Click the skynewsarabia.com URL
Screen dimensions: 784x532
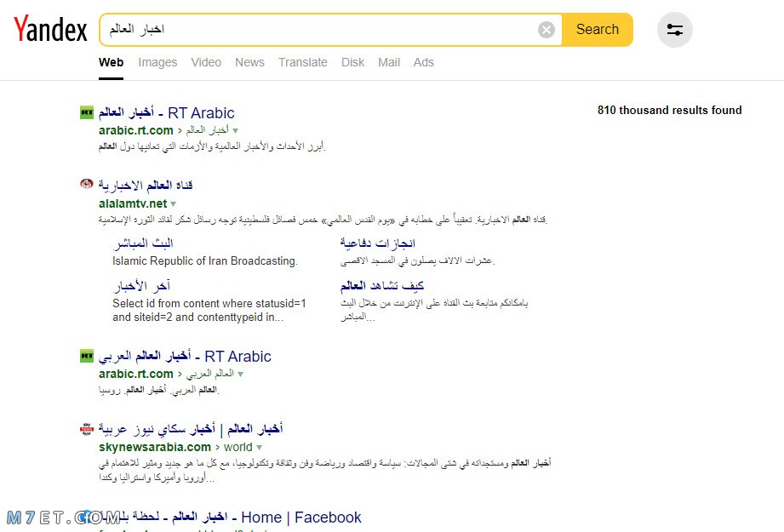coord(155,447)
